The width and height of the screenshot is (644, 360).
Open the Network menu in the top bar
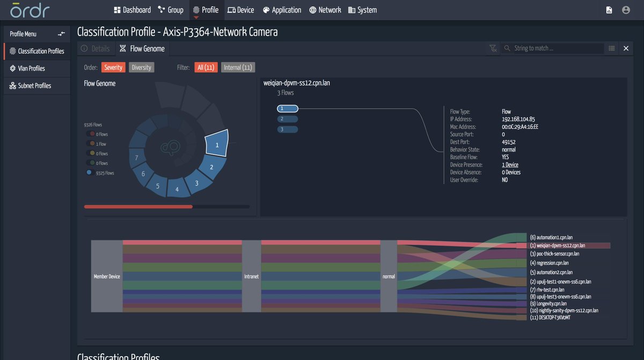pos(325,10)
